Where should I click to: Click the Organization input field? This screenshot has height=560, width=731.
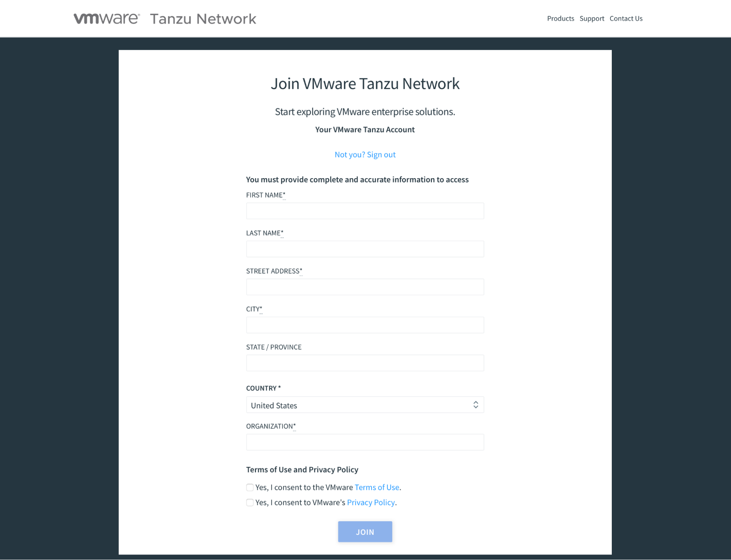tap(365, 442)
